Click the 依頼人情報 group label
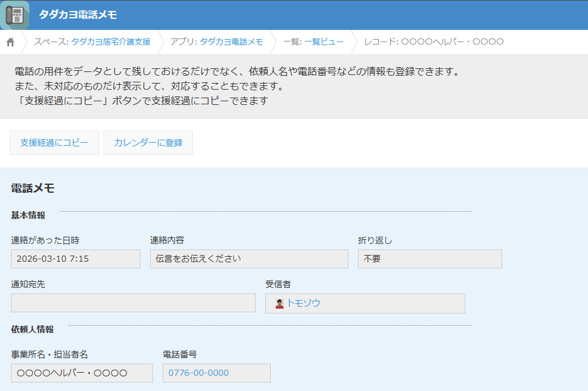The height and width of the screenshot is (391, 588). pos(32,329)
